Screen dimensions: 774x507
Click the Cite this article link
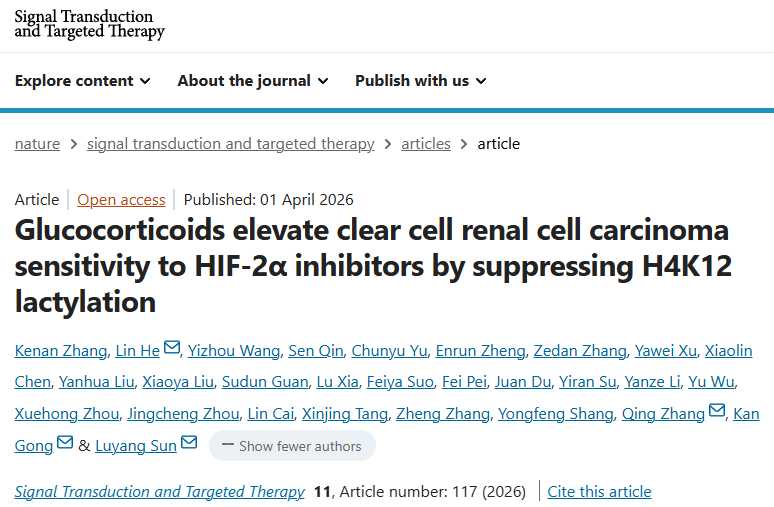click(x=599, y=492)
